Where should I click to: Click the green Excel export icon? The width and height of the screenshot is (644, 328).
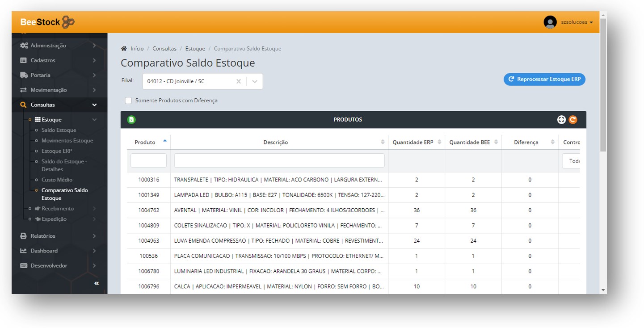pyautogui.click(x=131, y=120)
